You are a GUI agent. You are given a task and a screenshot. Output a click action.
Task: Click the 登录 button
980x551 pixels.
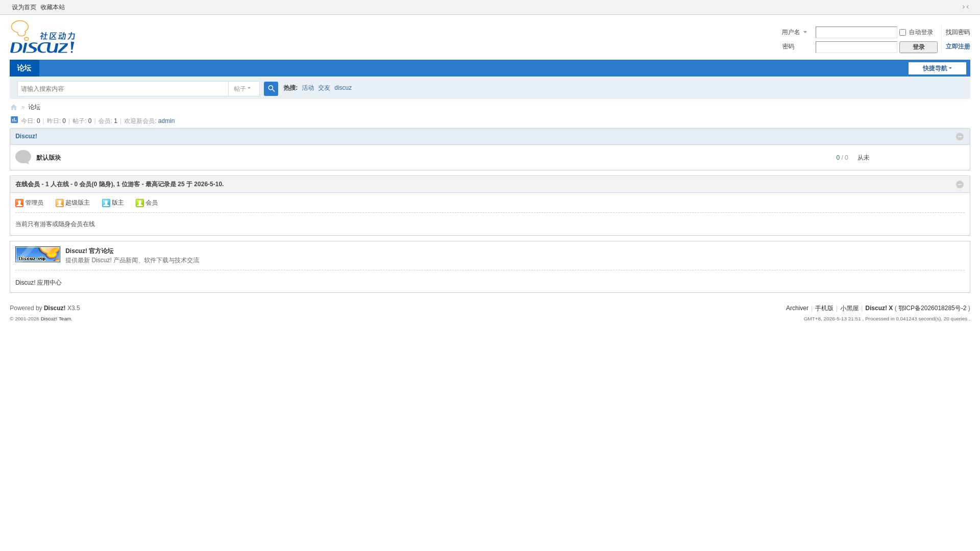(918, 47)
